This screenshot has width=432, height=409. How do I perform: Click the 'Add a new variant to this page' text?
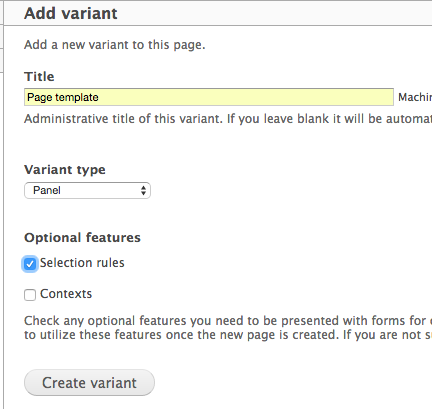tap(115, 45)
